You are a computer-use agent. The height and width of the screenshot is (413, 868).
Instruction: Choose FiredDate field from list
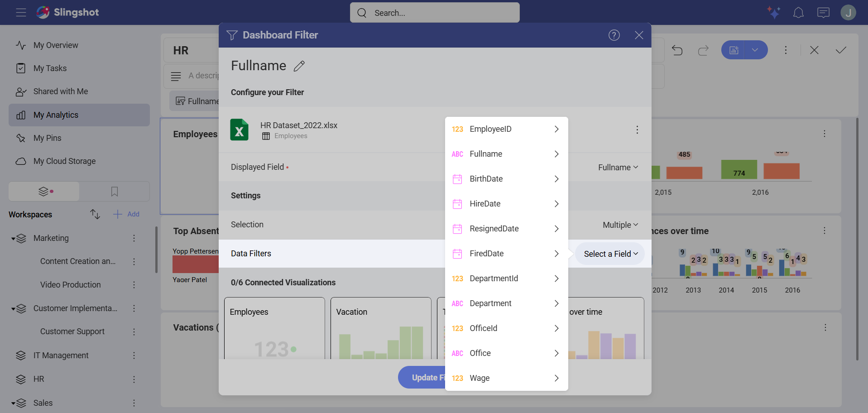click(x=506, y=254)
